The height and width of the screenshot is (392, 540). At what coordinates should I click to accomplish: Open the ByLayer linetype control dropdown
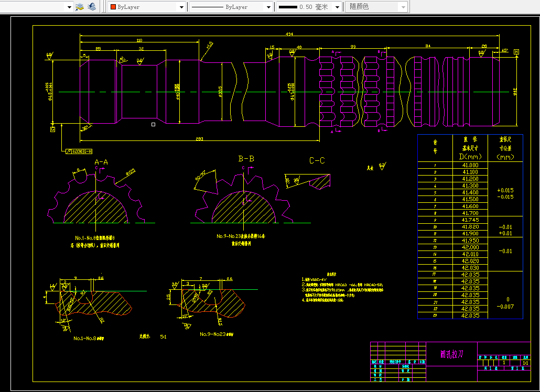(231, 7)
